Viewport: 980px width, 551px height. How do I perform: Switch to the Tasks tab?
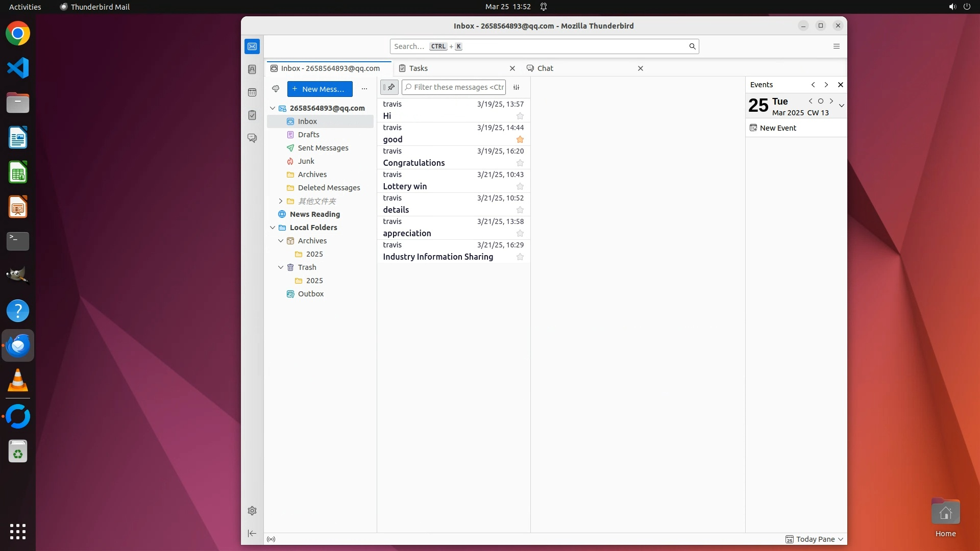point(418,68)
